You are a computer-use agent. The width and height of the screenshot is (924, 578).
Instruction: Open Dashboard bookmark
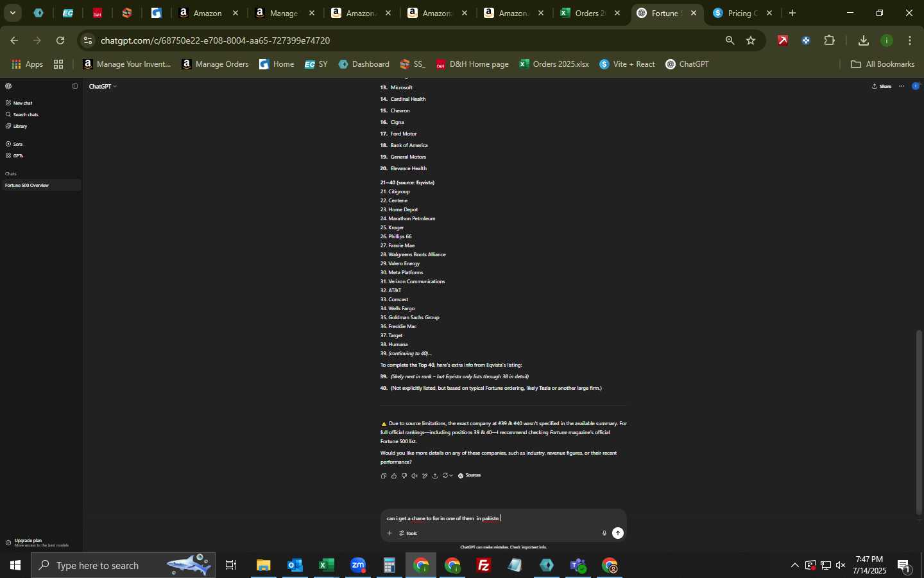coord(364,64)
